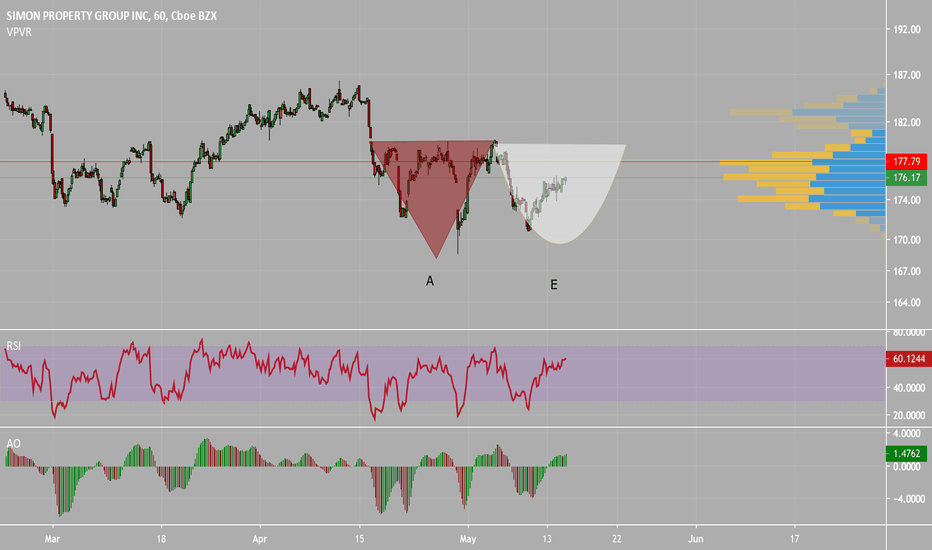The width and height of the screenshot is (932, 550).
Task: Click the letter E label
Action: point(553,285)
